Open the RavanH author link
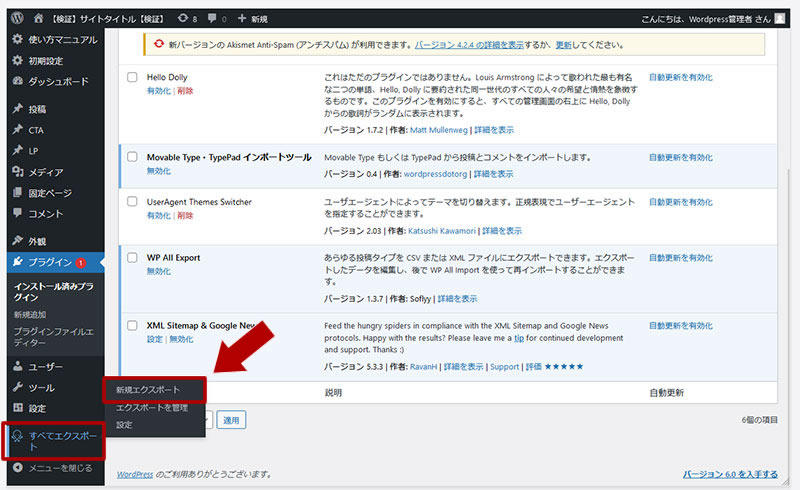This screenshot has width=800, height=490. (423, 366)
